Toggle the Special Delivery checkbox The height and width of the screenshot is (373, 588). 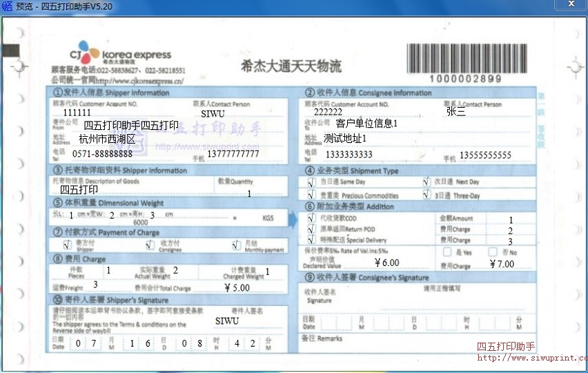pos(311,240)
